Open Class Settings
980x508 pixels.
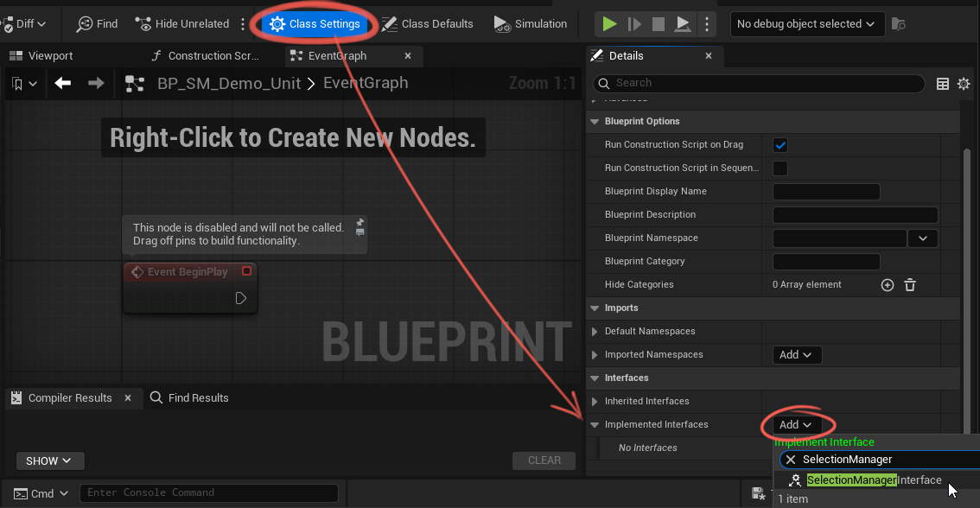tap(315, 24)
